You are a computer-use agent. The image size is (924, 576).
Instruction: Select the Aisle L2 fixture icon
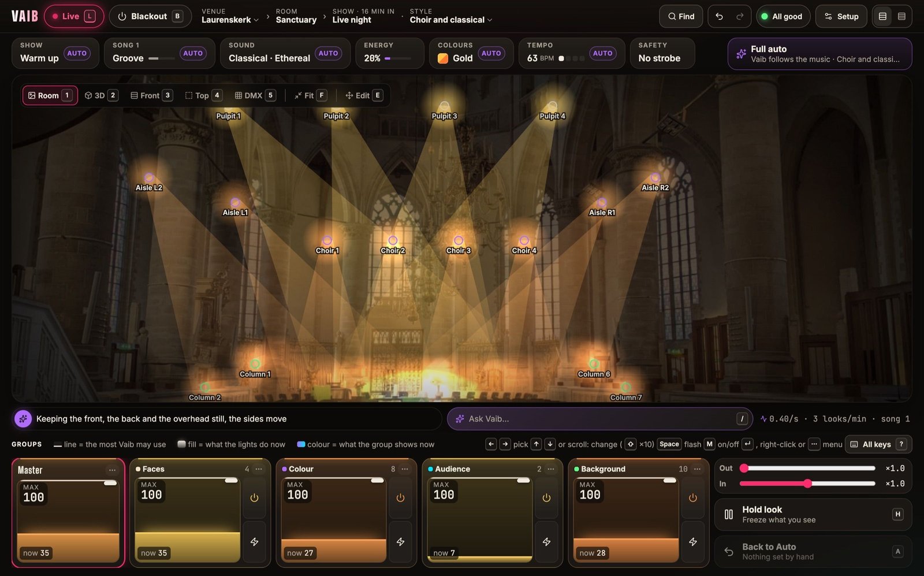click(149, 178)
